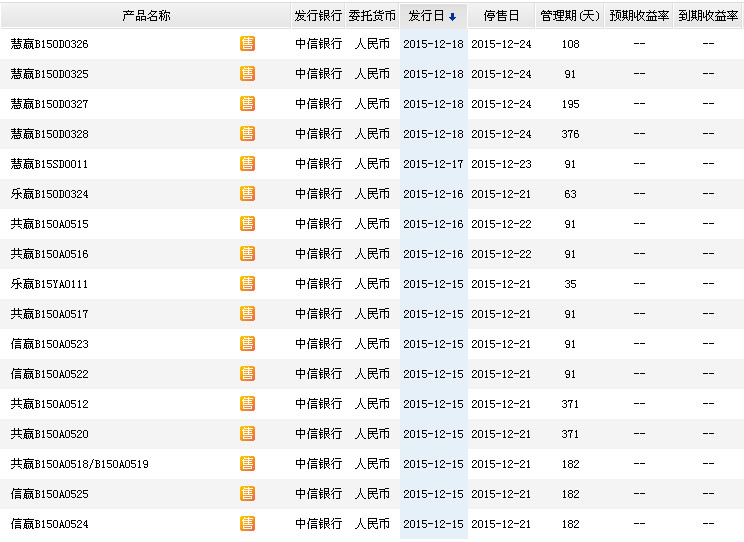Select 发行日 2015-12-18 for 慧赢B150D0328
Image resolution: width=744 pixels, height=542 pixels.
[x=433, y=134]
